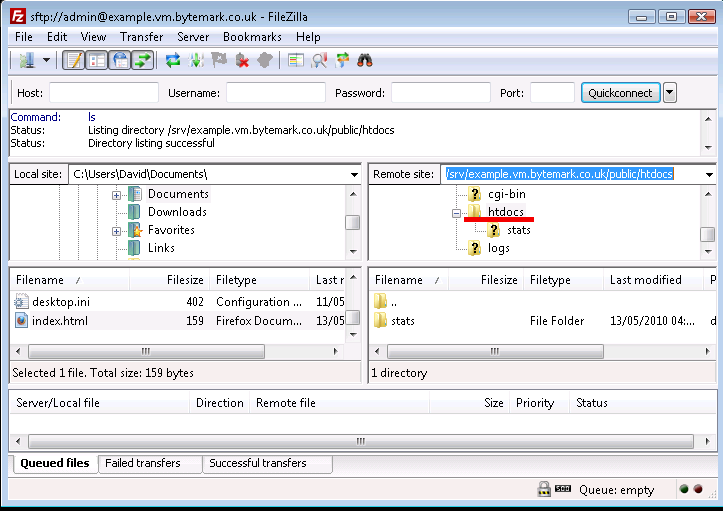
Task: Disconnect from the visible server
Action: (242, 60)
